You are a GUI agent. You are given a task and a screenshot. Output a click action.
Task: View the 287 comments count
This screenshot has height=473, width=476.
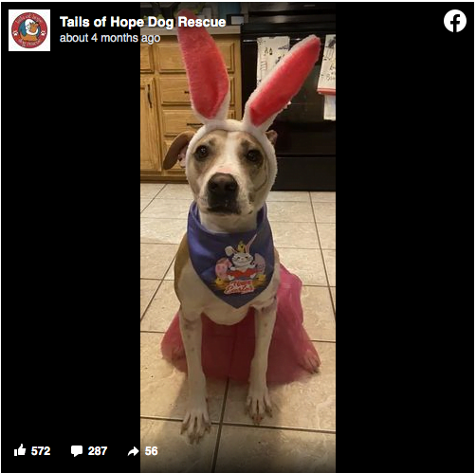point(98,451)
